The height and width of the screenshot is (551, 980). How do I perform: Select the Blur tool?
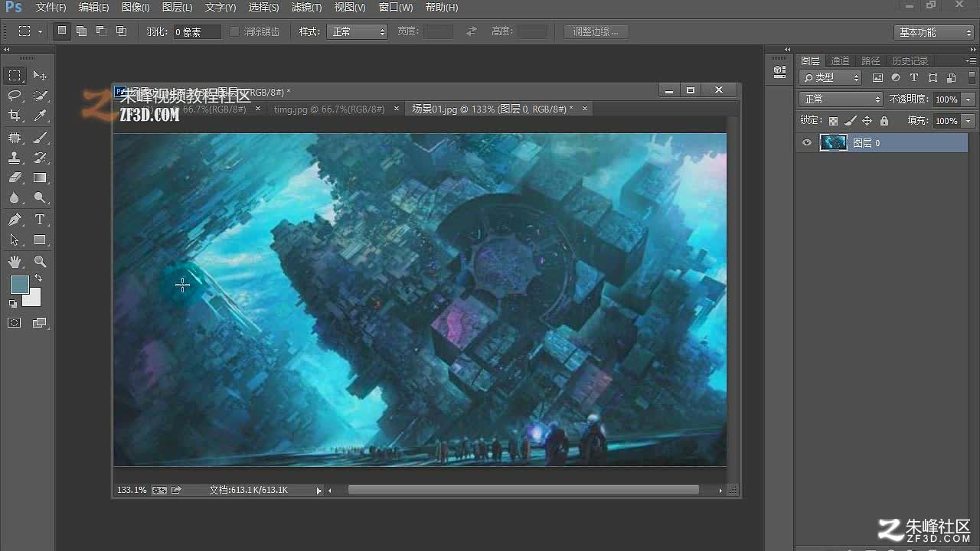pyautogui.click(x=15, y=197)
